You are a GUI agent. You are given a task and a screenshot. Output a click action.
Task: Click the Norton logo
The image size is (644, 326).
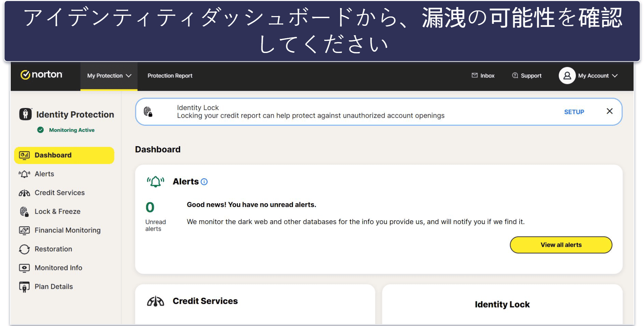coord(41,74)
